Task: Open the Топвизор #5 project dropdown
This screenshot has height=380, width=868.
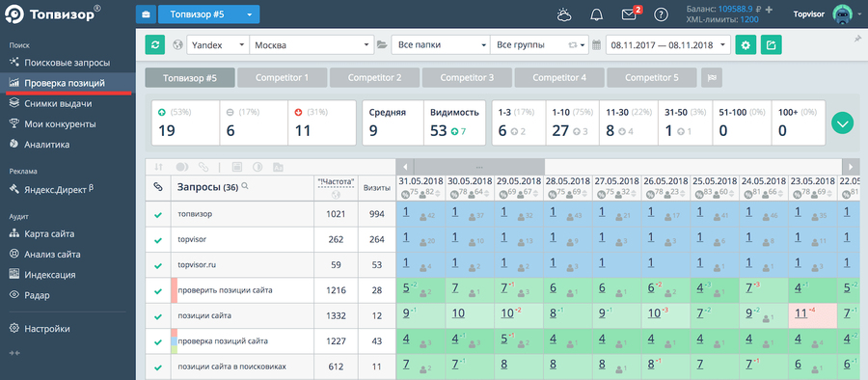Action: [208, 14]
